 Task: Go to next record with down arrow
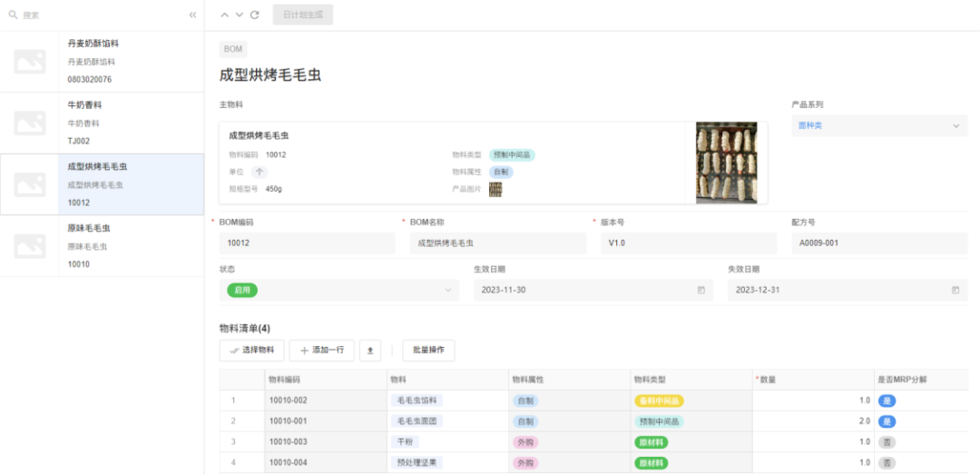pos(240,15)
